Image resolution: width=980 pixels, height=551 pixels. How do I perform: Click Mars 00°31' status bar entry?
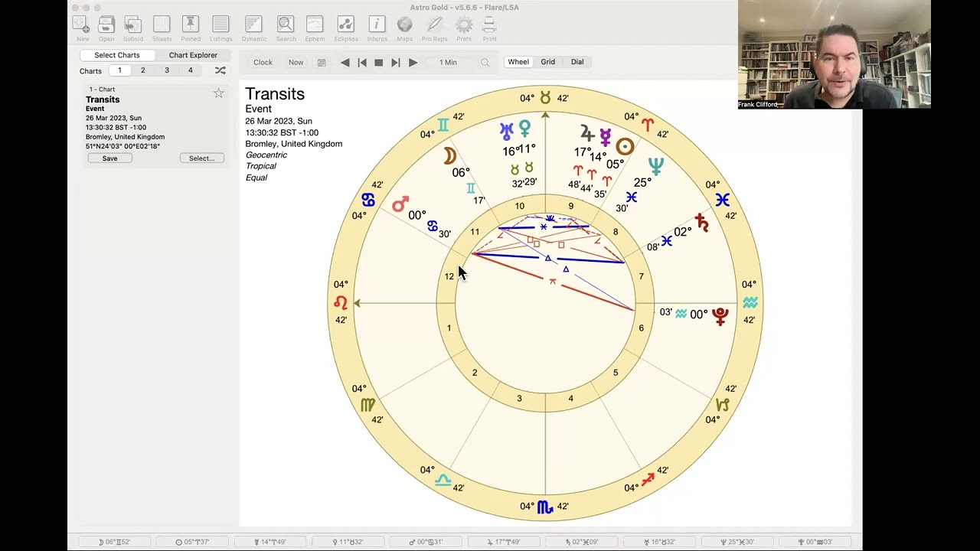coord(425,542)
